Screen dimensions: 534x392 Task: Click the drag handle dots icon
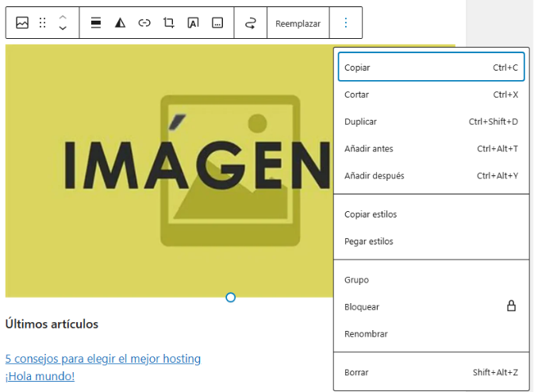[x=43, y=23]
